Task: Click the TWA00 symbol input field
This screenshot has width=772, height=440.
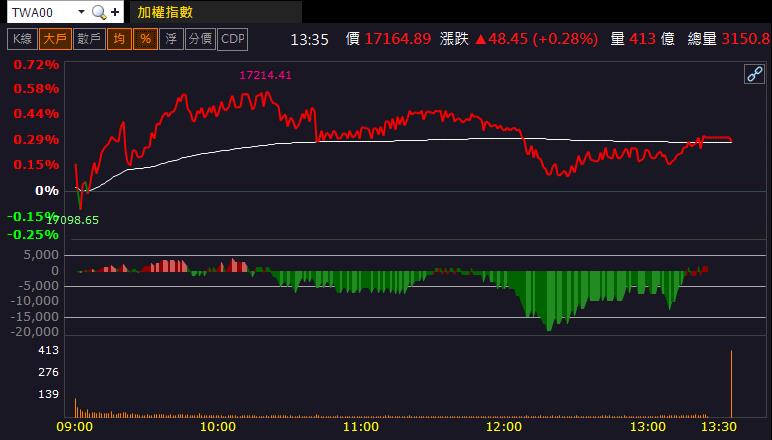Action: 42,12
